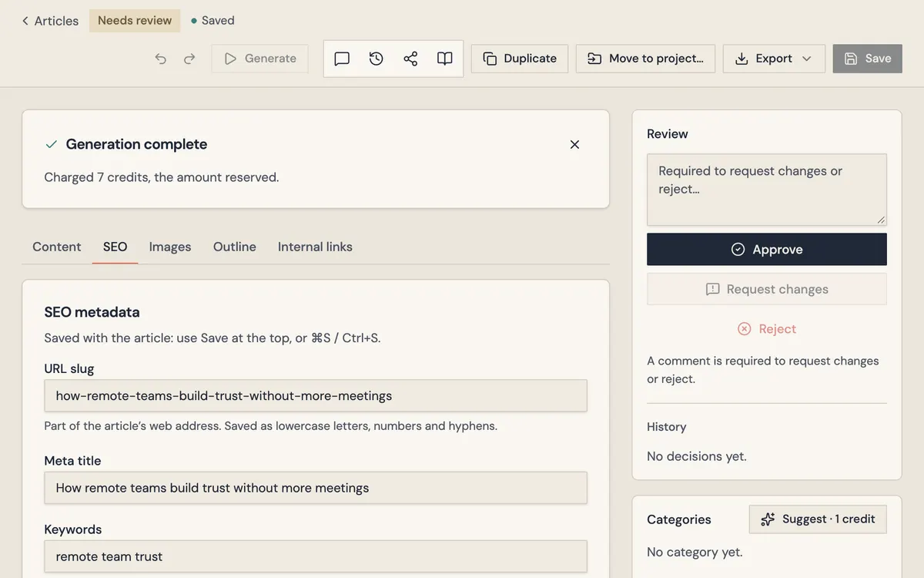
Task: Click the Keywords input field
Action: coord(316,556)
